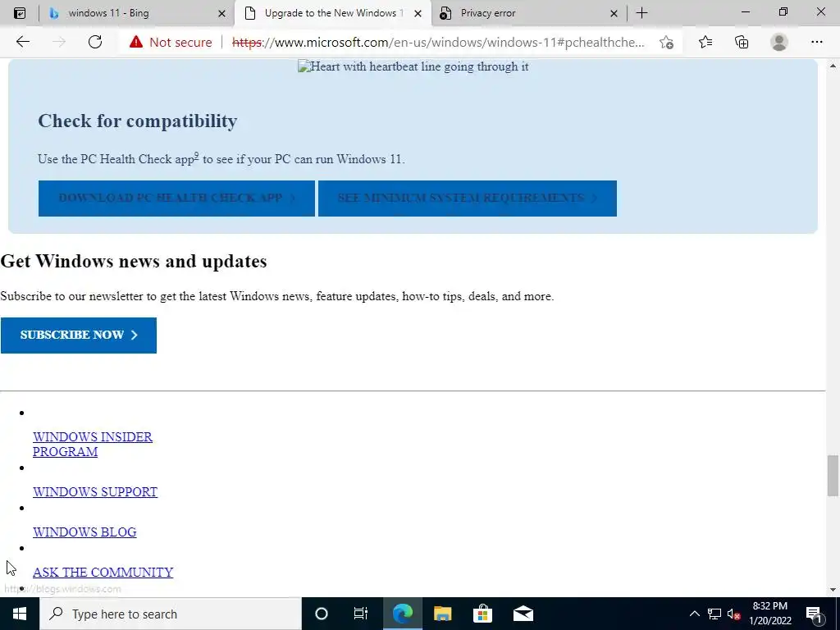This screenshot has height=630, width=840.
Task: Open Edge Settings and more menu
Action: point(816,42)
